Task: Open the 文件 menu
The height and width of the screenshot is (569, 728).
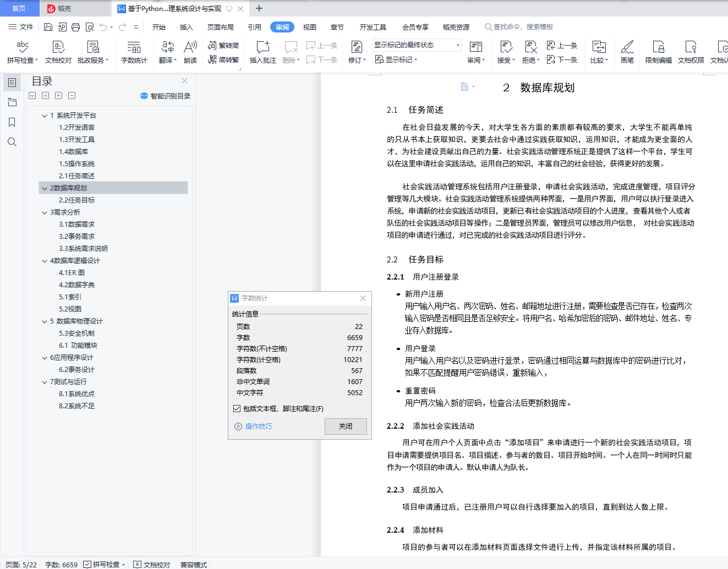Action: click(x=21, y=27)
